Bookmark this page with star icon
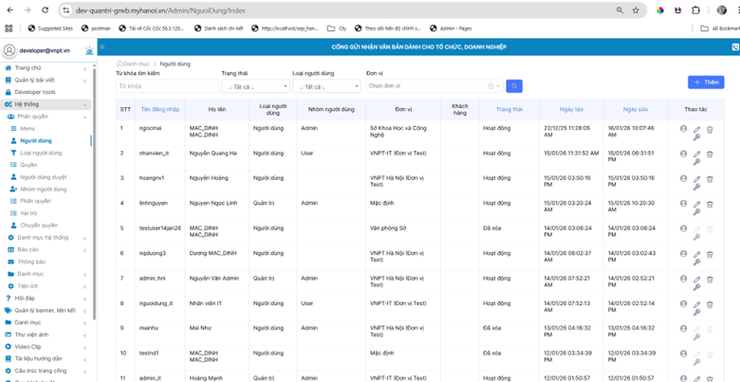 [636, 10]
